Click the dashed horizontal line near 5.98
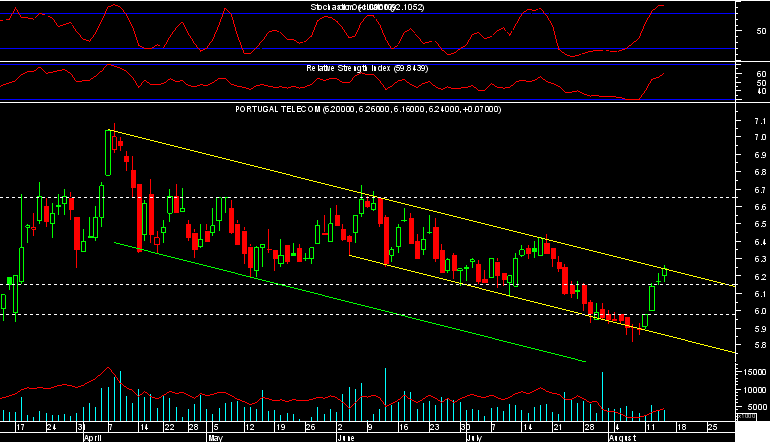The height and width of the screenshot is (442, 770). pyautogui.click(x=367, y=314)
